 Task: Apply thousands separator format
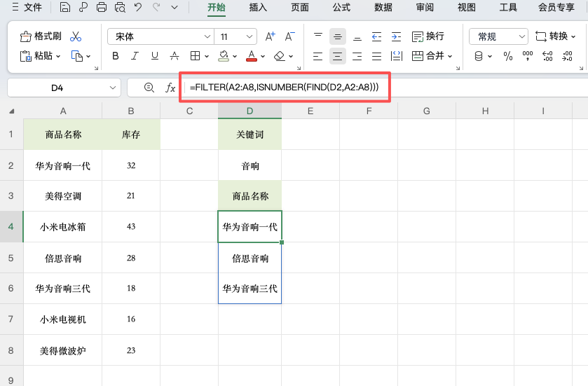coord(528,56)
